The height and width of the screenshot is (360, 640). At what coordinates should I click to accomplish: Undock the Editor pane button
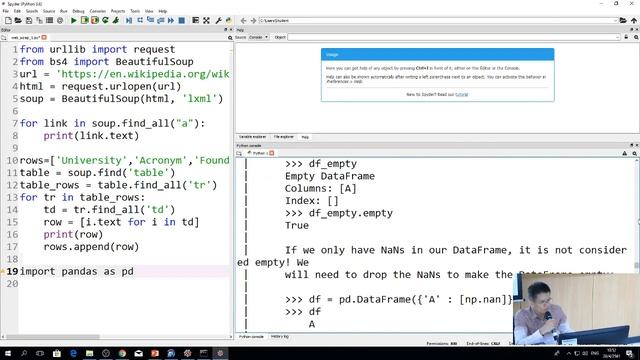(x=225, y=30)
